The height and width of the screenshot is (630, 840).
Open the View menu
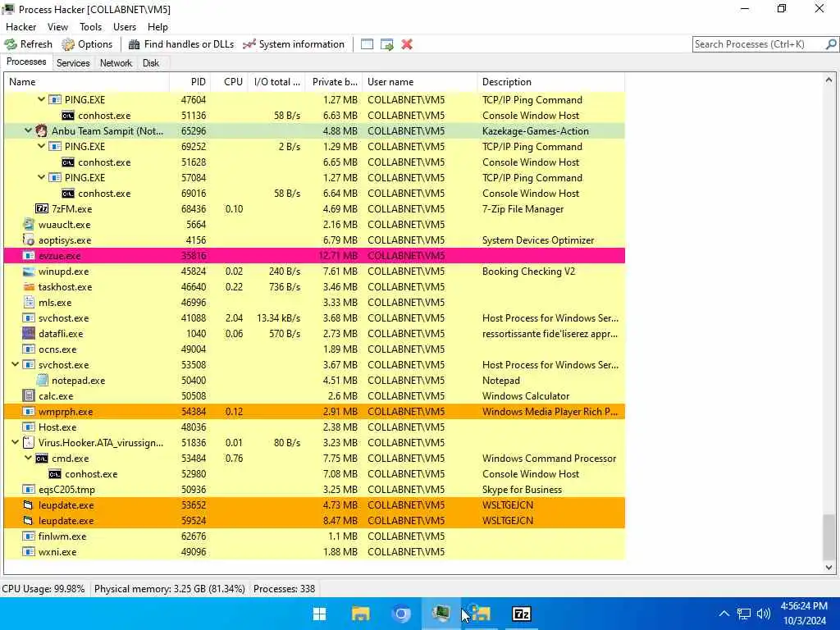57,27
